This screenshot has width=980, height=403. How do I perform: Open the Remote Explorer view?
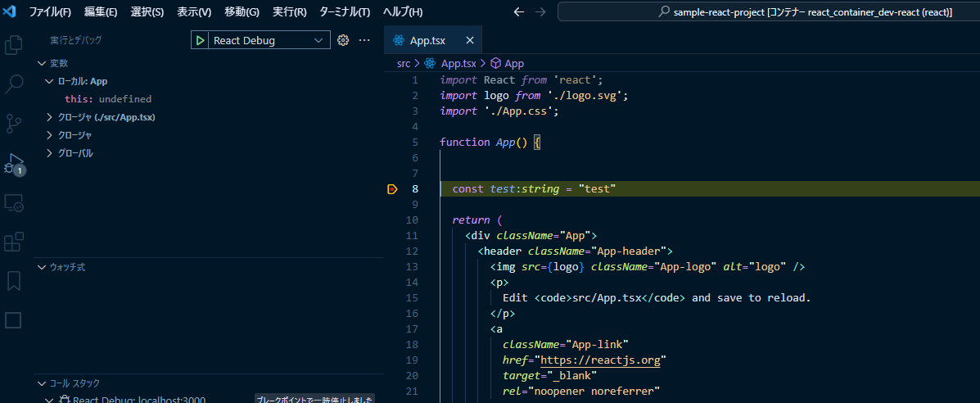pyautogui.click(x=14, y=203)
